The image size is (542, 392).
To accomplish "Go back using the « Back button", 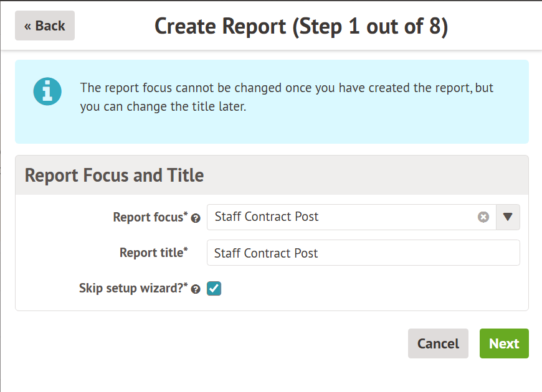I will pos(45,26).
